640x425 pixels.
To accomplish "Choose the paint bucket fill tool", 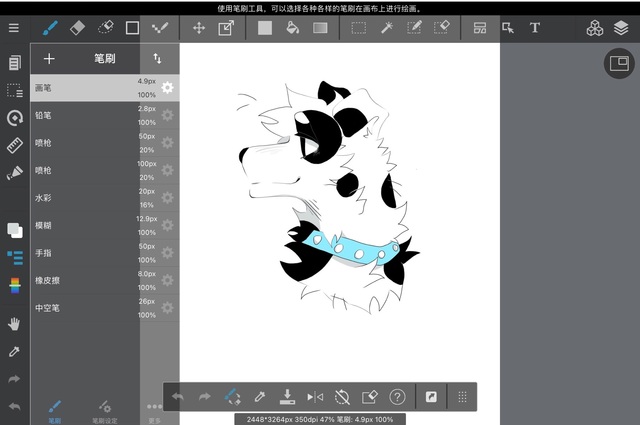I will point(293,28).
